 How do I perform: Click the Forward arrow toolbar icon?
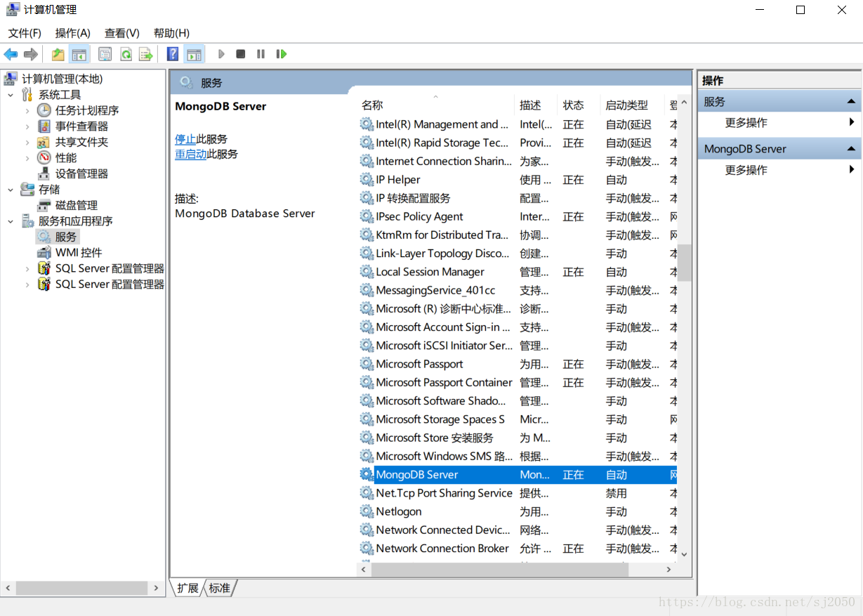31,54
